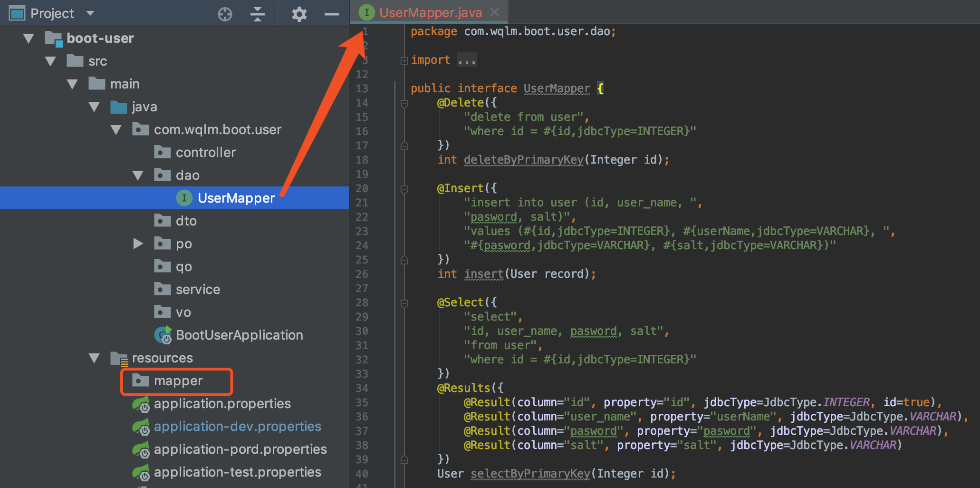Screen dimensions: 980x488
Task: Click the application.properties Spring file icon
Action: (x=141, y=404)
